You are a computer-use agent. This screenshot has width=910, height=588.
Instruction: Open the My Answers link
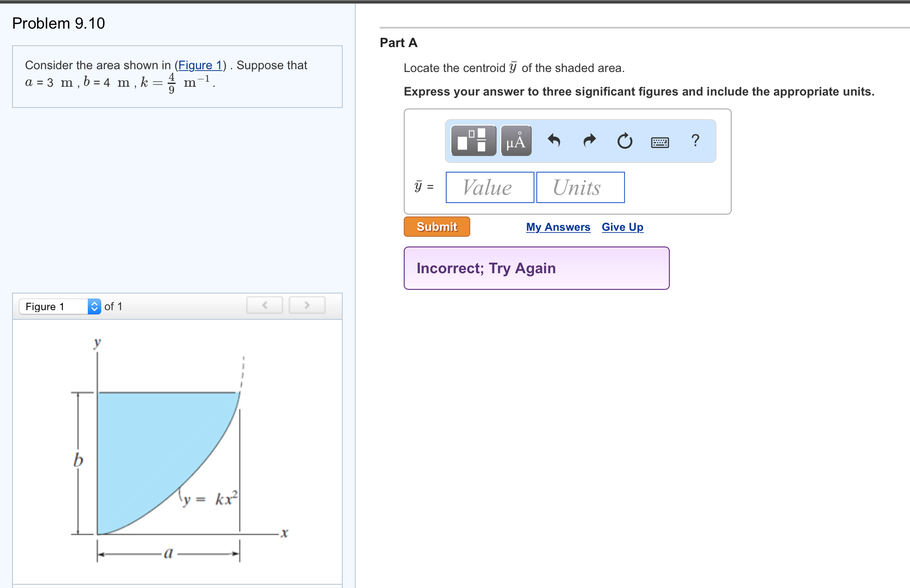pyautogui.click(x=558, y=227)
